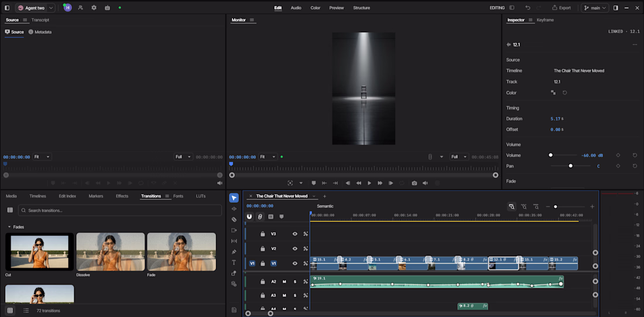Screen dimensions: 644x317
Task: Toggle the left sidebar panel icon
Action: [7, 8]
